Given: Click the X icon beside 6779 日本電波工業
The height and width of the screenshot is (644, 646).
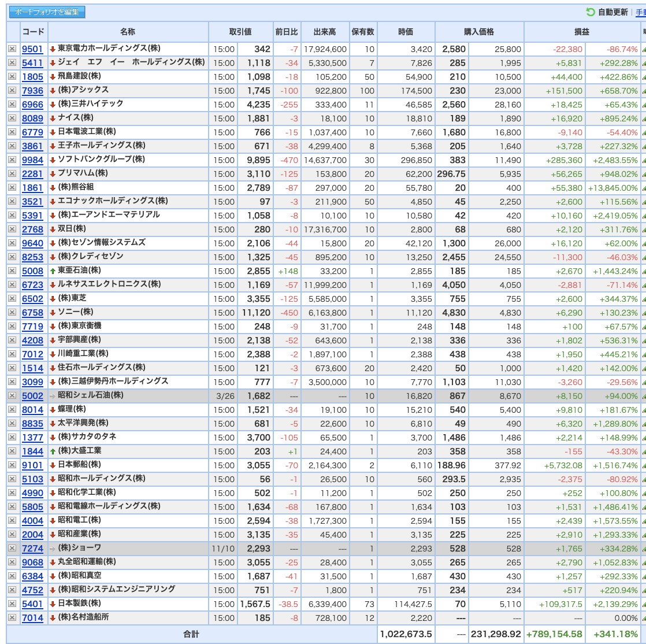Looking at the screenshot, I should (x=12, y=132).
